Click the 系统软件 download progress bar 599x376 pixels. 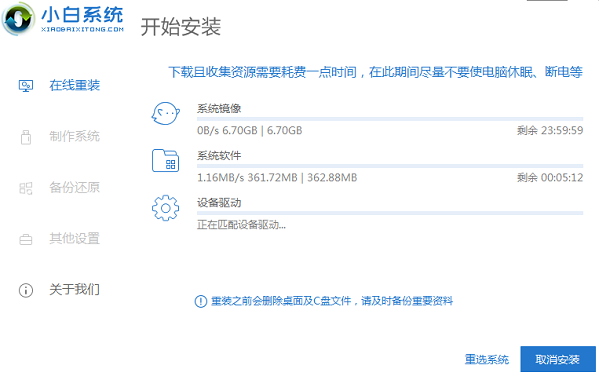[x=390, y=166]
